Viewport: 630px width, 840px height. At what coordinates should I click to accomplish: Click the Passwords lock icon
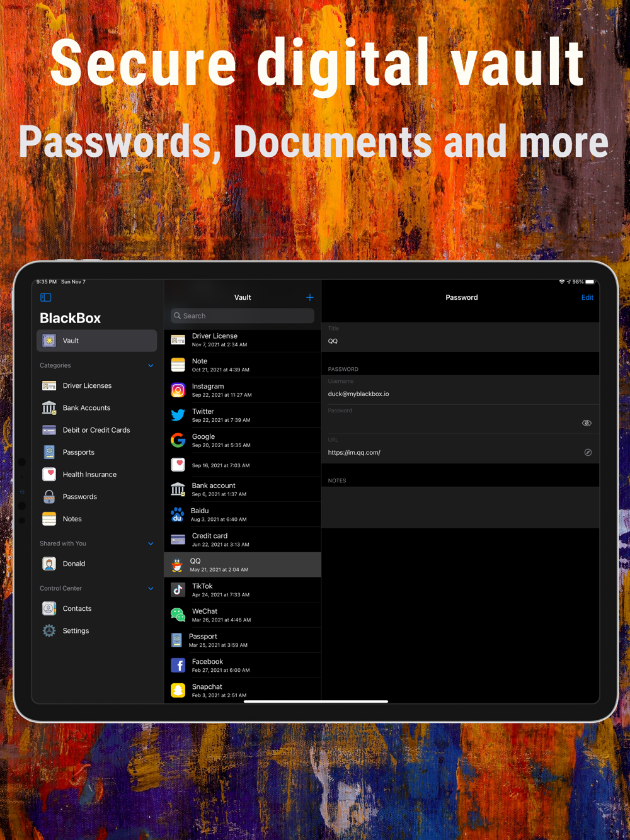click(49, 496)
